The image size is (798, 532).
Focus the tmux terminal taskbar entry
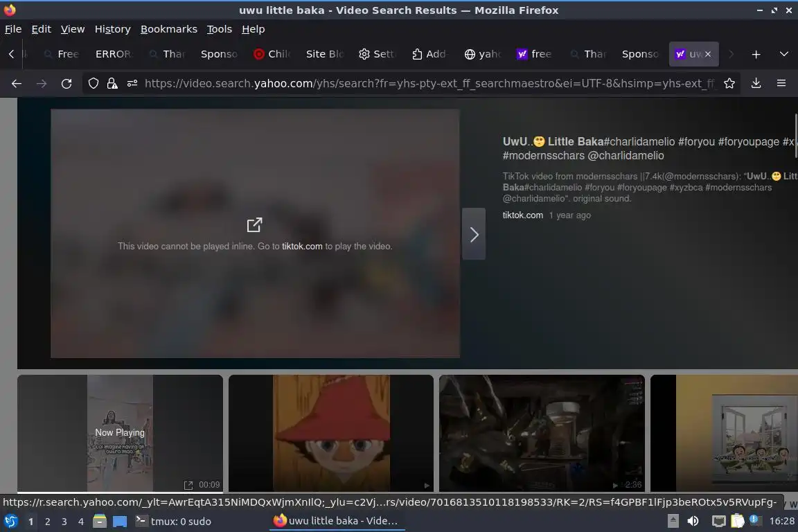coord(174,522)
